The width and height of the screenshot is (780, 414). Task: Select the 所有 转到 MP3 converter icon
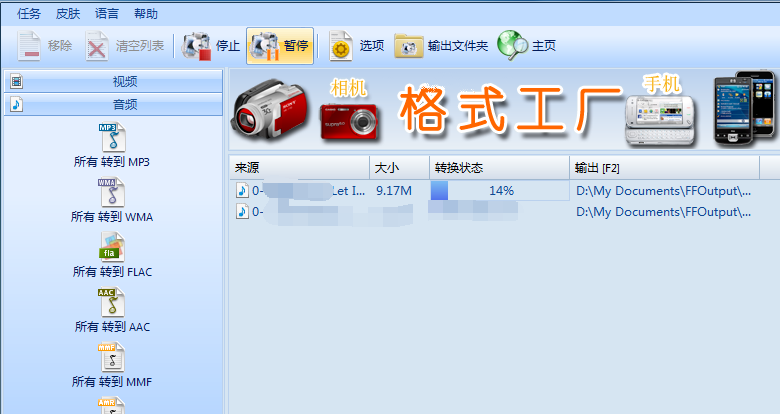tap(112, 137)
